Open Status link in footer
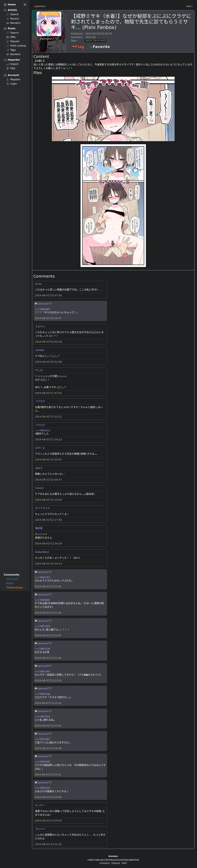 click(x=116, y=863)
